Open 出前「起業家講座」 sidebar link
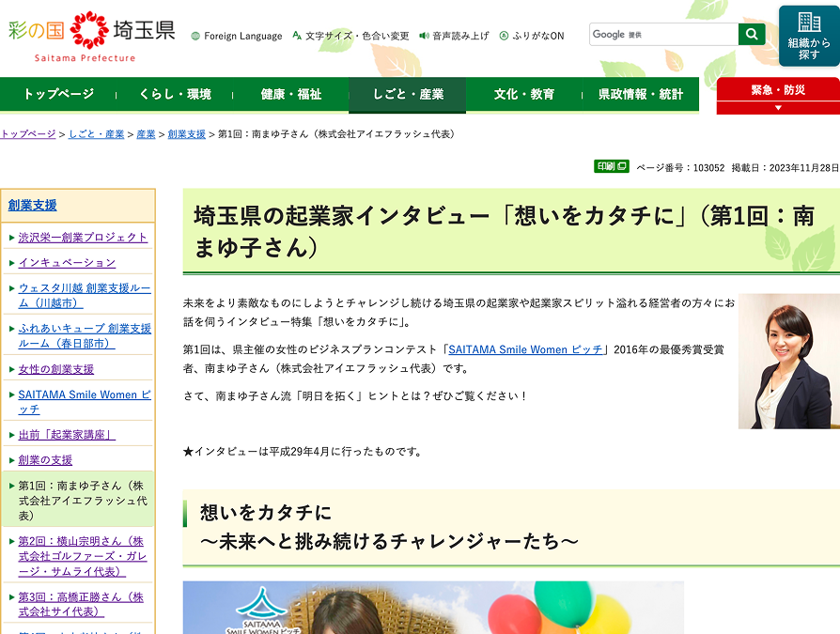Viewport: 840px width, 634px height. click(67, 435)
